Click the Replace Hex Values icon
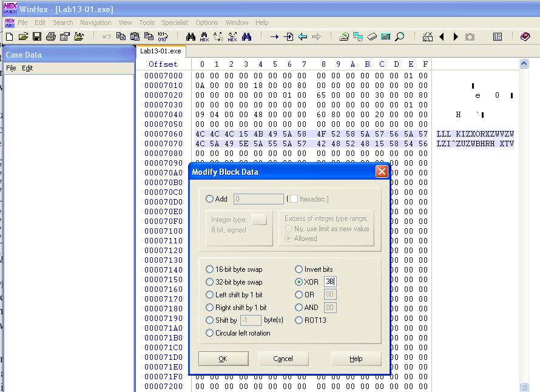 pyautogui.click(x=232, y=36)
